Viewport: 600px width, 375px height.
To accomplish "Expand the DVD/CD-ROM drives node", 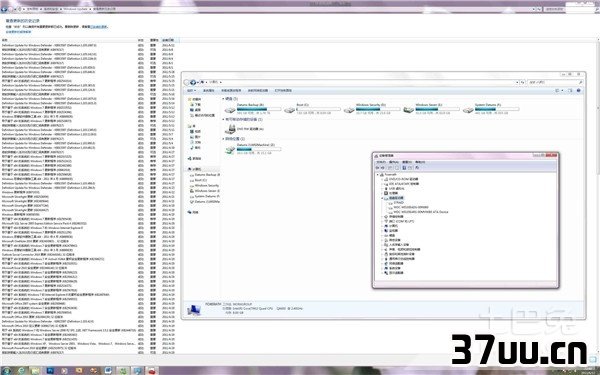I will (382, 179).
